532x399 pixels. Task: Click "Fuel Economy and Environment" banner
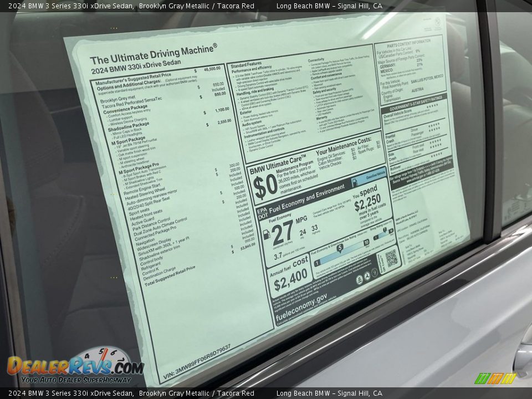(x=306, y=198)
